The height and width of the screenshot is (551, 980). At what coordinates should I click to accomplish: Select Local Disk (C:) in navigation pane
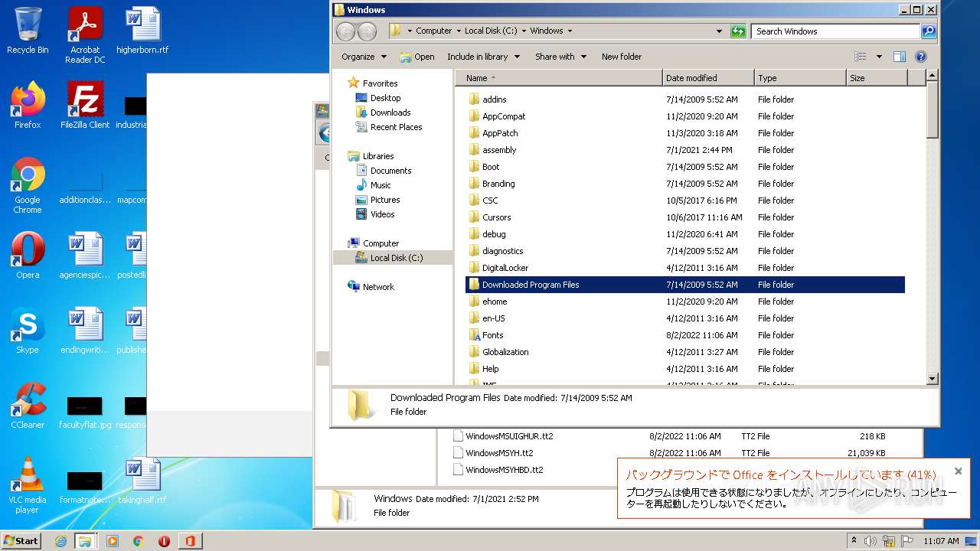coord(396,258)
